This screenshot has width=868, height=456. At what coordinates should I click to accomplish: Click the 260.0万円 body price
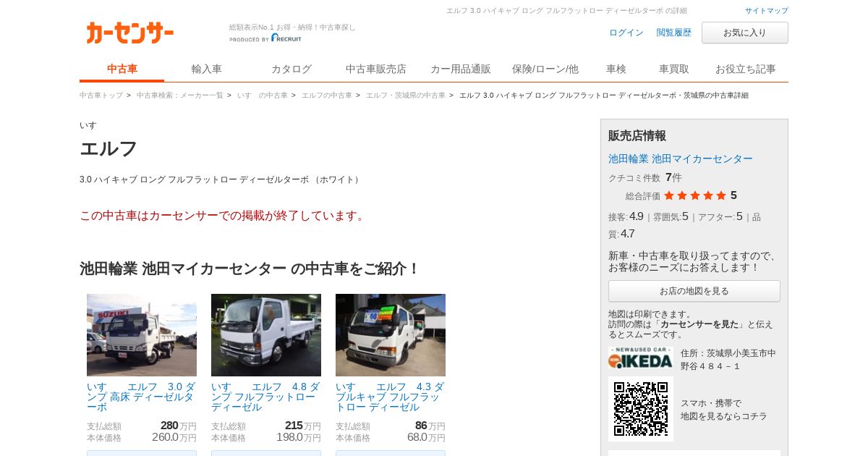click(x=174, y=437)
